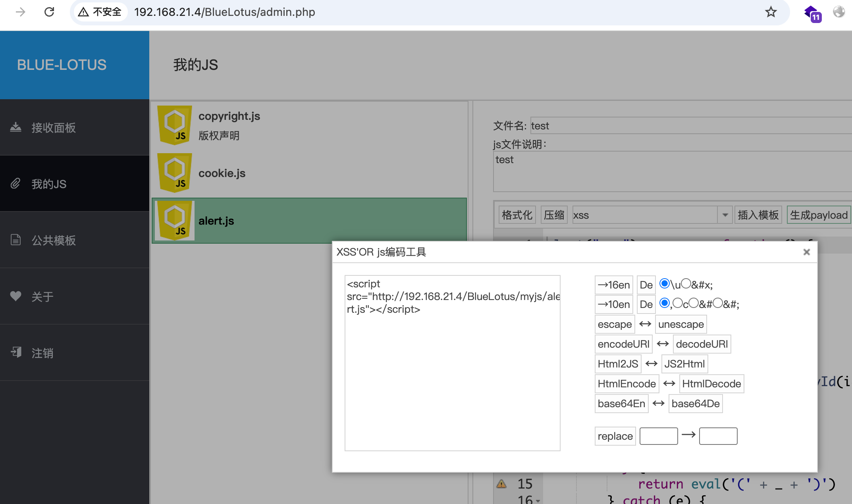This screenshot has height=504, width=852.
Task: Click the decodeURI button
Action: [x=702, y=344]
